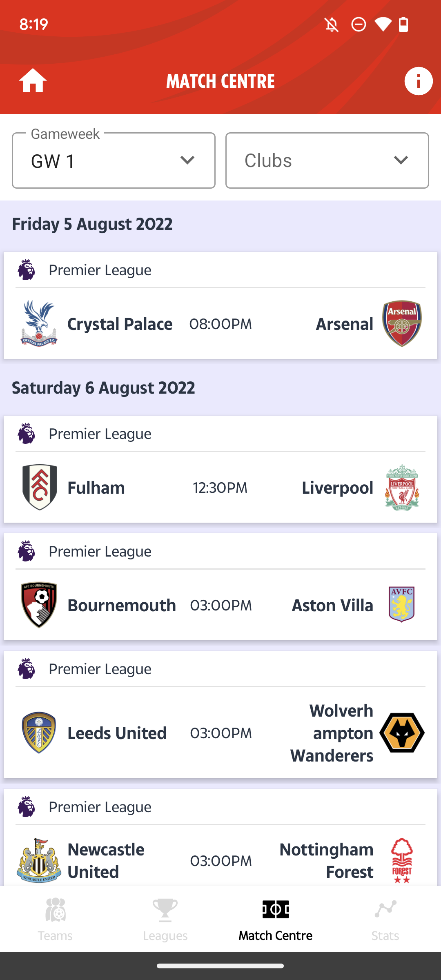Image resolution: width=441 pixels, height=980 pixels.
Task: Tap the Nottingham Forest club crest
Action: tap(402, 860)
